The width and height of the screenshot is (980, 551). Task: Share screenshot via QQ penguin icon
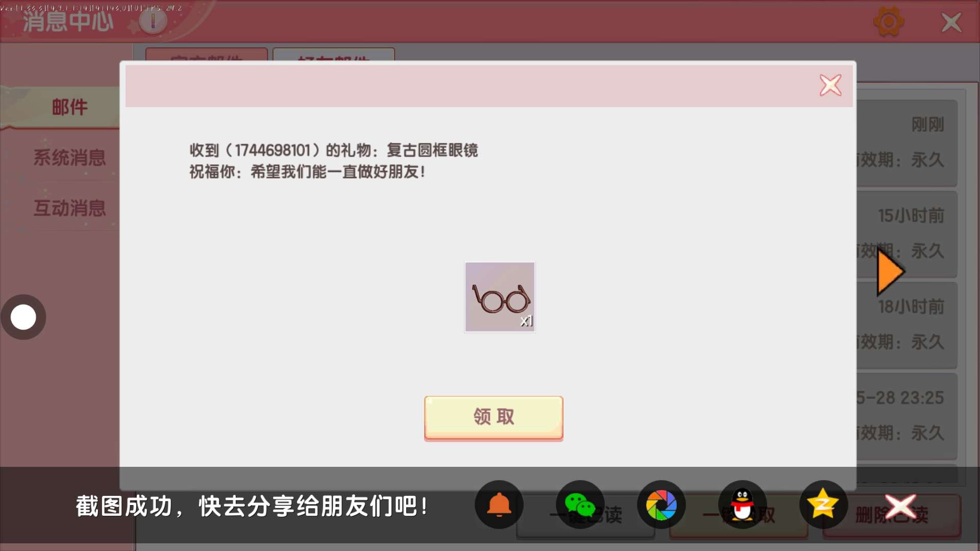[742, 505]
